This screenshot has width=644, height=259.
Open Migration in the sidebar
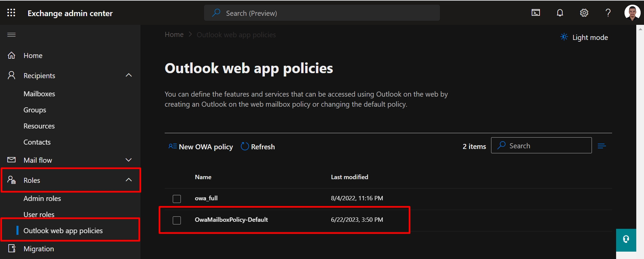[x=39, y=249]
